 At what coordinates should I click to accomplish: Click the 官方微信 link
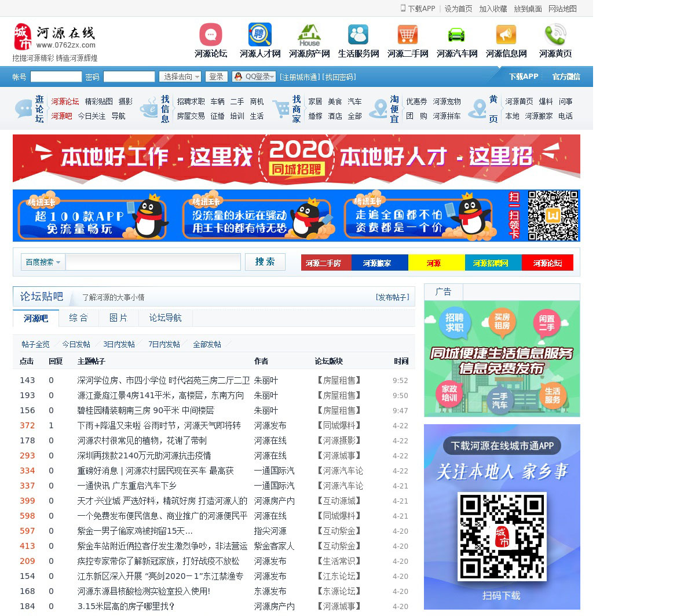pyautogui.click(x=566, y=76)
